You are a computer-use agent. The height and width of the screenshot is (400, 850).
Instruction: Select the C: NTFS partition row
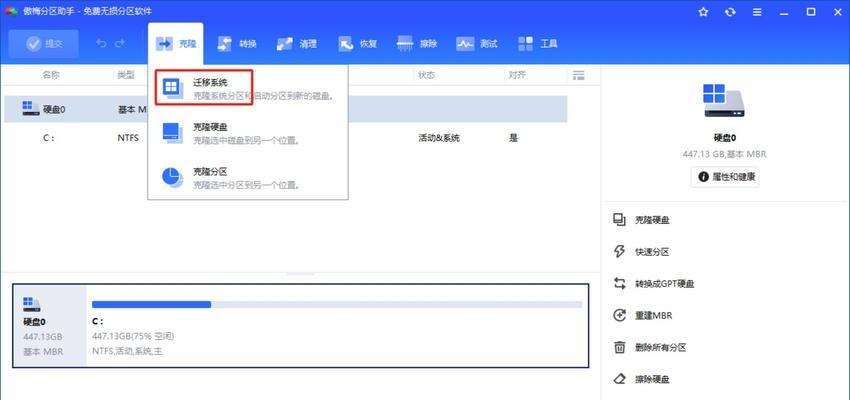coord(286,138)
